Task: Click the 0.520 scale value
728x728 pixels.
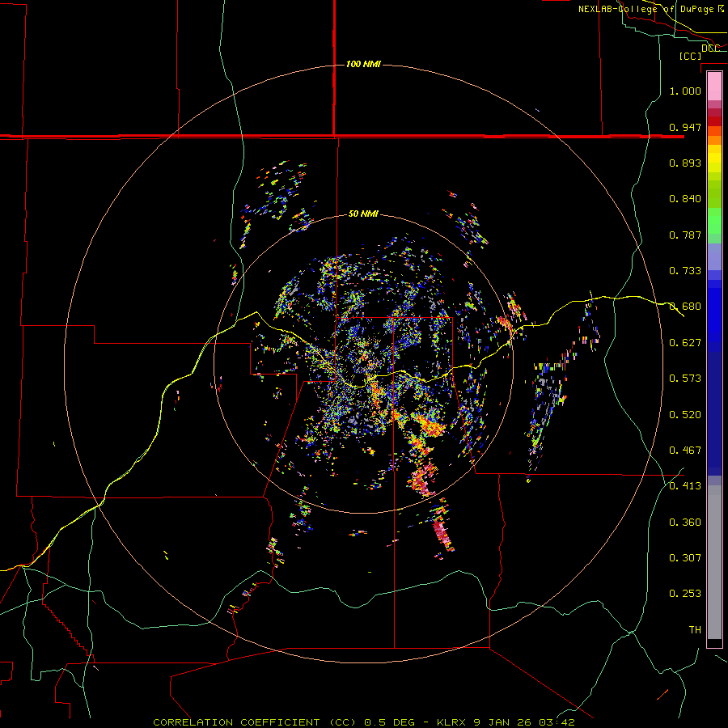Action: click(685, 415)
